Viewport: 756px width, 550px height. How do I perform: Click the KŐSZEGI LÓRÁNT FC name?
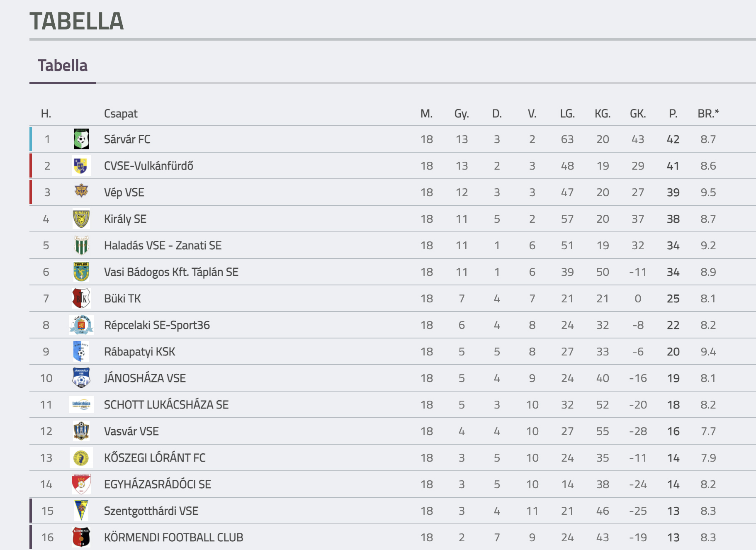pyautogui.click(x=155, y=458)
